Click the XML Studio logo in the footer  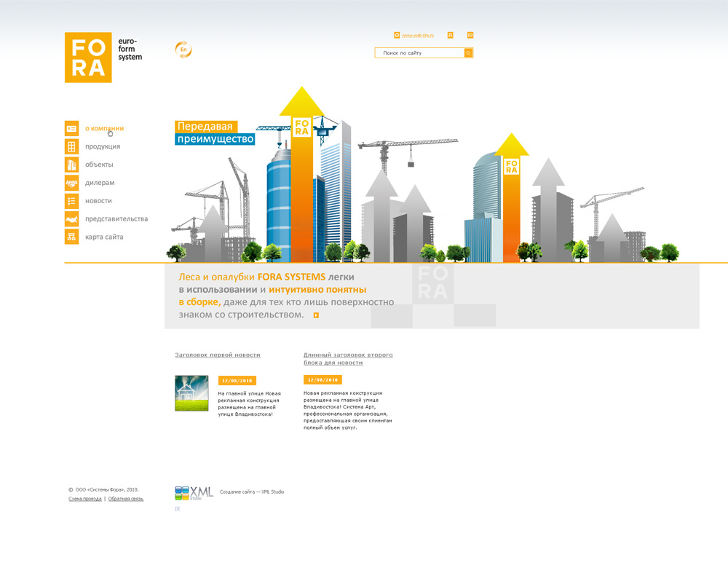pos(191,492)
